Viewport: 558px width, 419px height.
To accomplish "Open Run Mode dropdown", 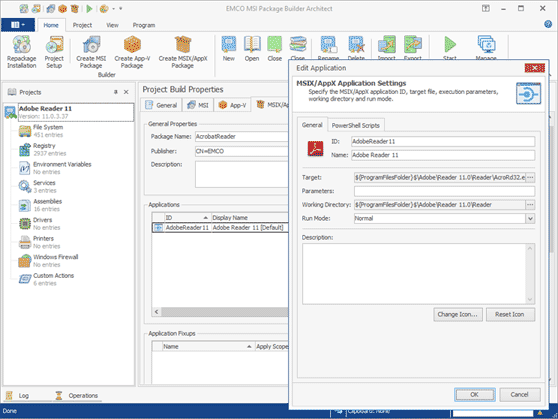I will pos(530,218).
